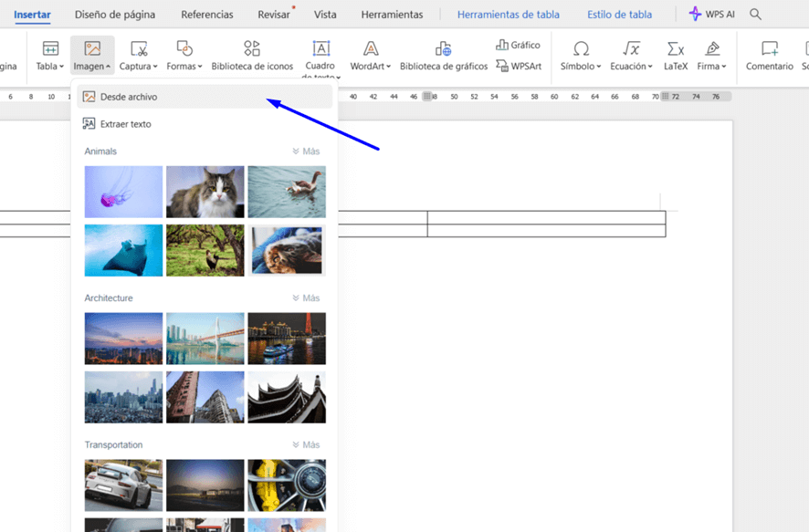Pick the white sports car thumbnail
Screen dimensions: 809x532
123,485
